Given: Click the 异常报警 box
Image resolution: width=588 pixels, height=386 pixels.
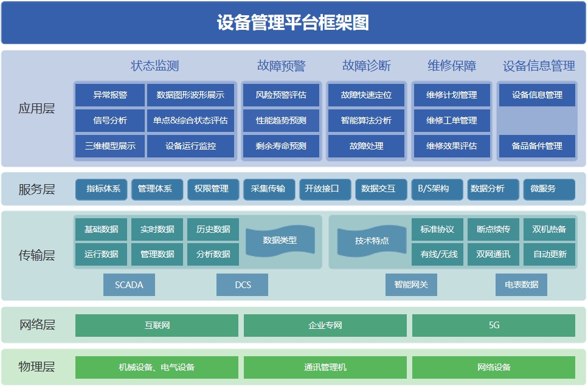Looking at the screenshot, I should tap(110, 95).
